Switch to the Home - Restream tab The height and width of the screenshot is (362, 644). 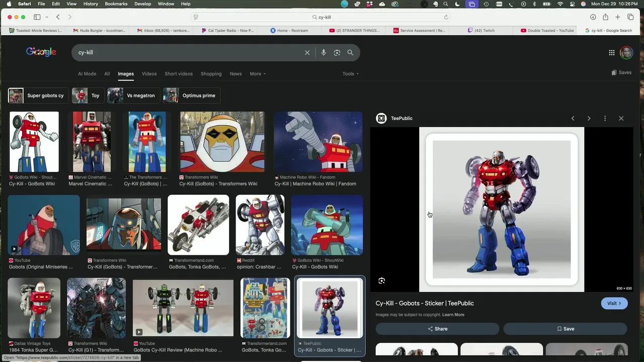pos(289,31)
